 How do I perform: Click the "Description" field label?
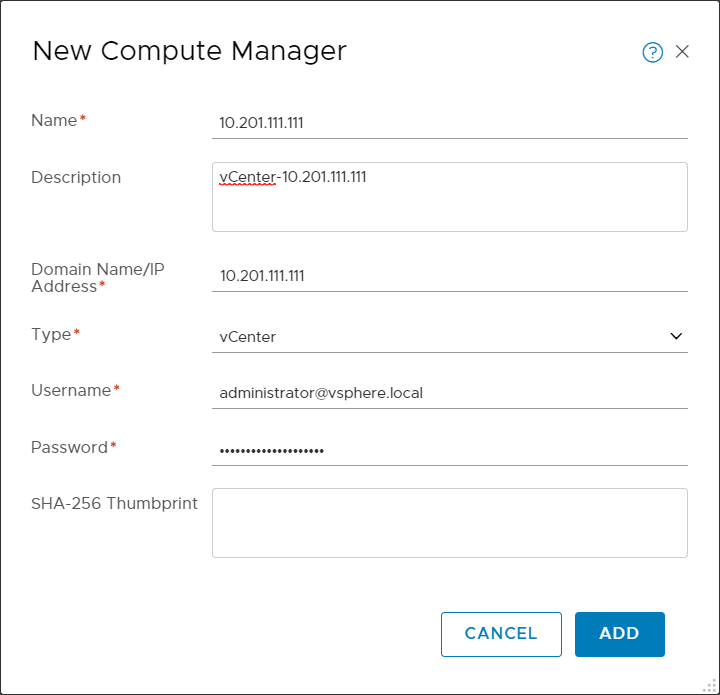coord(76,177)
